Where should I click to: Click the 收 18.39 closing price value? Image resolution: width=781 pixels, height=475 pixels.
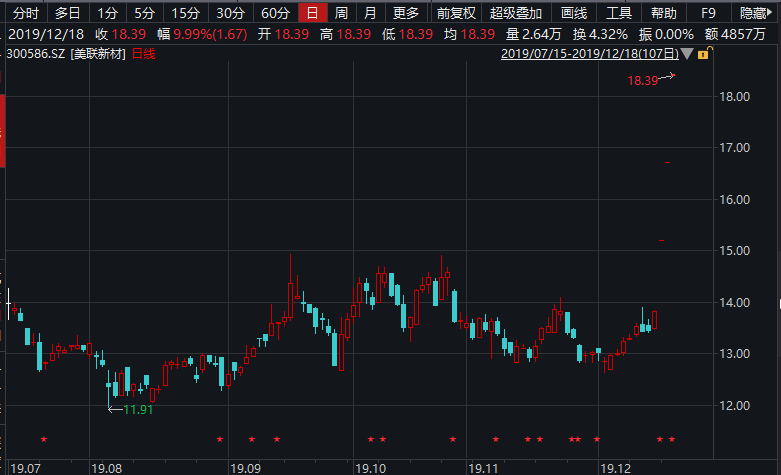(121, 34)
